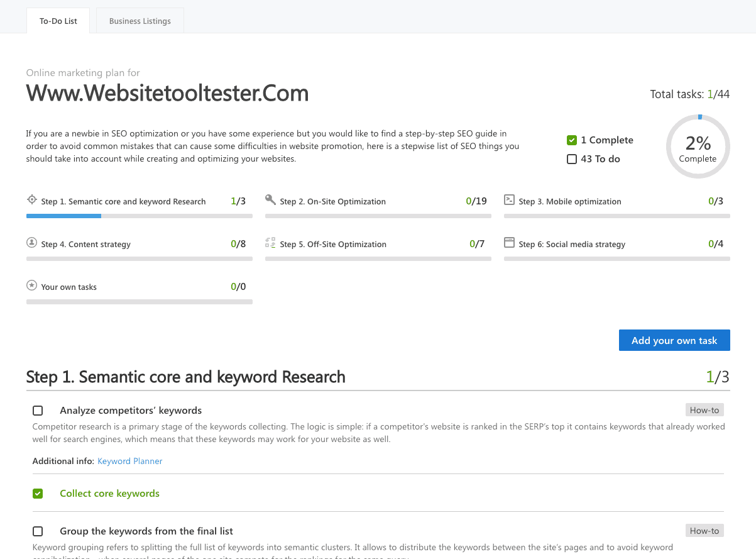This screenshot has height=559, width=756.
Task: Click the Step 1 blue progress bar
Action: [x=63, y=216]
